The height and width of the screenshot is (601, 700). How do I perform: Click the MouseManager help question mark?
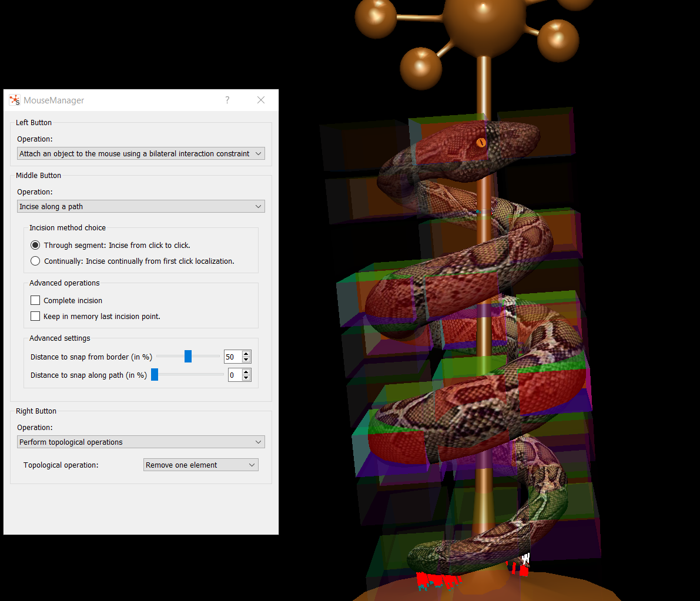[x=227, y=100]
